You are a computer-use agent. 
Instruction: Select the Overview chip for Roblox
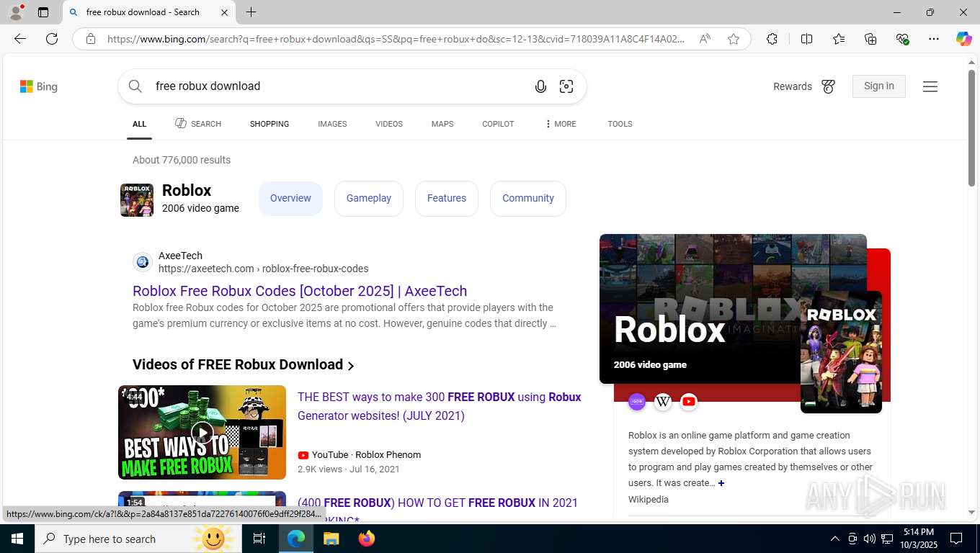point(290,199)
